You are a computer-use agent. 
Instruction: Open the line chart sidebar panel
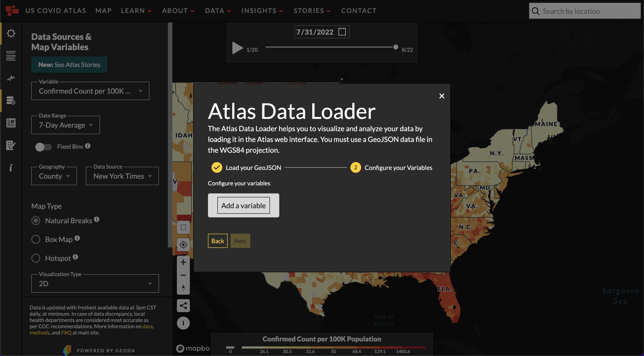pyautogui.click(x=11, y=78)
